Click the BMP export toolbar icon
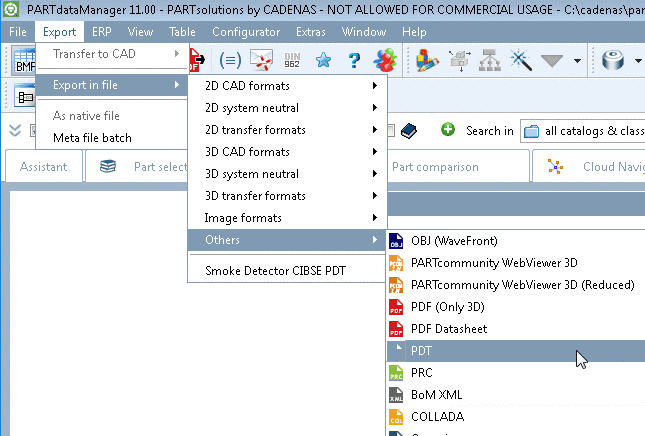The image size is (645, 436). click(24, 60)
